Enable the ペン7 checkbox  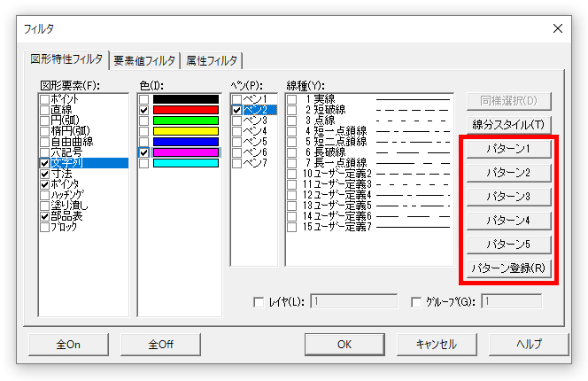pos(236,163)
